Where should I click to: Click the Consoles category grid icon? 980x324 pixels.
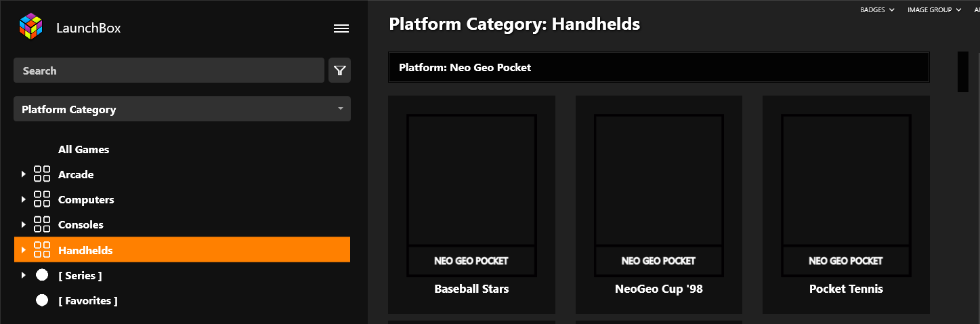(x=42, y=224)
